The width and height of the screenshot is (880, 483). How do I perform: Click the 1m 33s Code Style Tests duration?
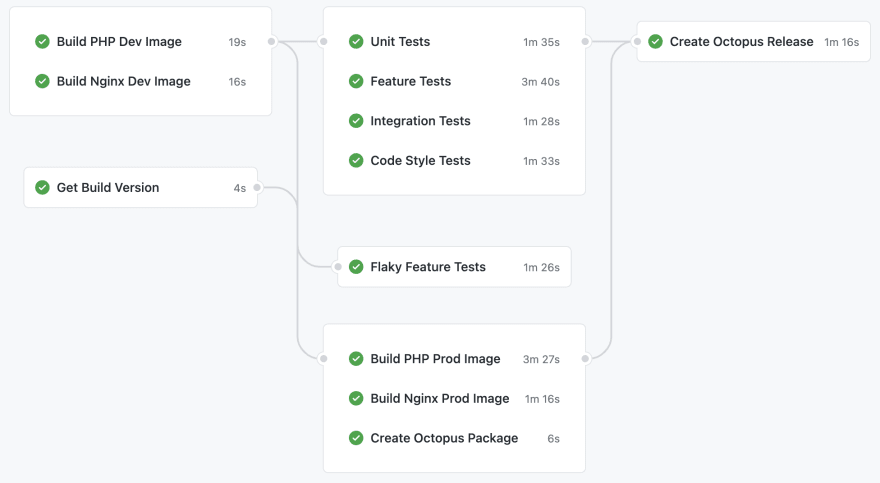tap(541, 161)
